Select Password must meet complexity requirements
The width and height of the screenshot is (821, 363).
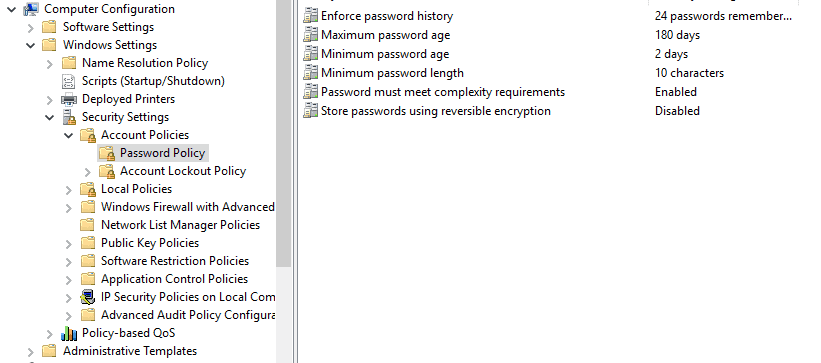pos(443,92)
